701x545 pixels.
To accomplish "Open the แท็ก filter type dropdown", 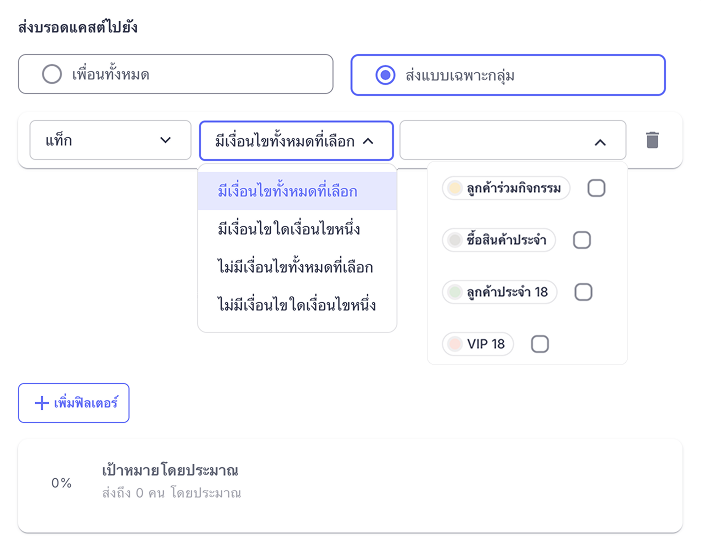I will 110,141.
